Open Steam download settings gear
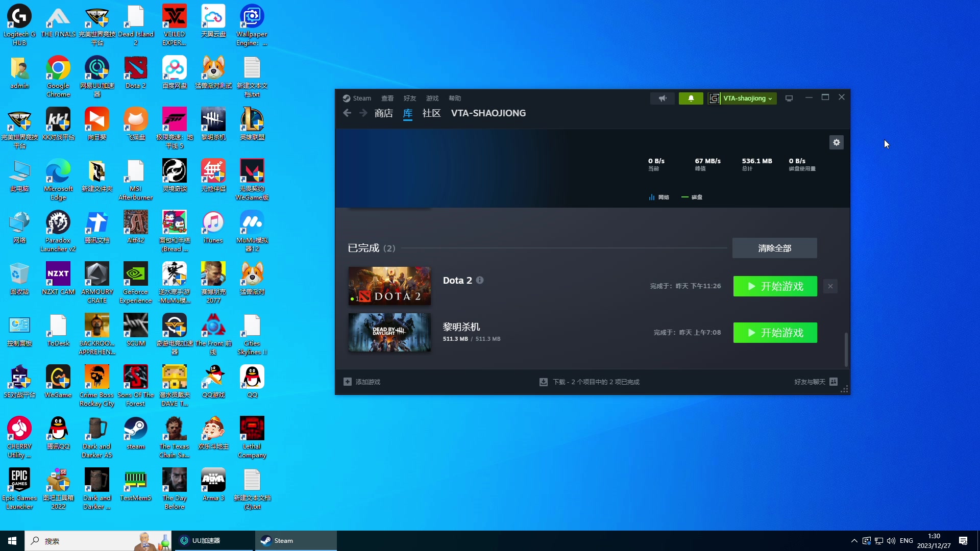This screenshot has width=980, height=551. (x=836, y=142)
